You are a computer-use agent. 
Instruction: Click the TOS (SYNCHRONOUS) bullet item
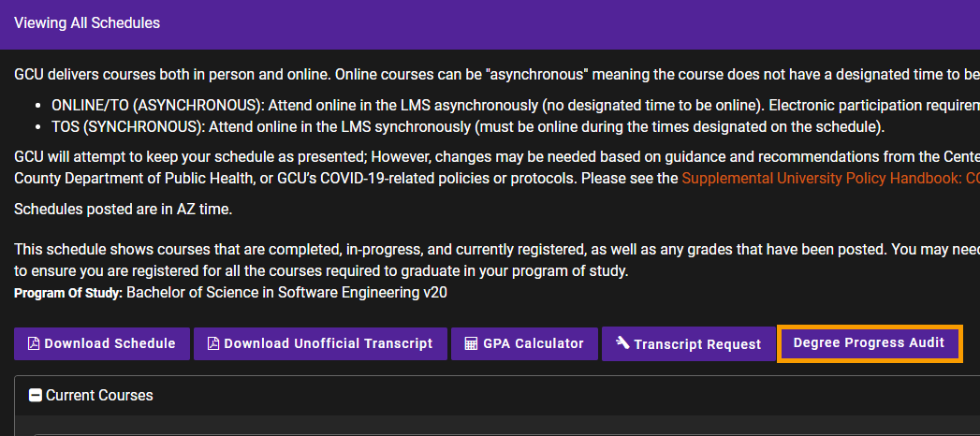click(469, 127)
